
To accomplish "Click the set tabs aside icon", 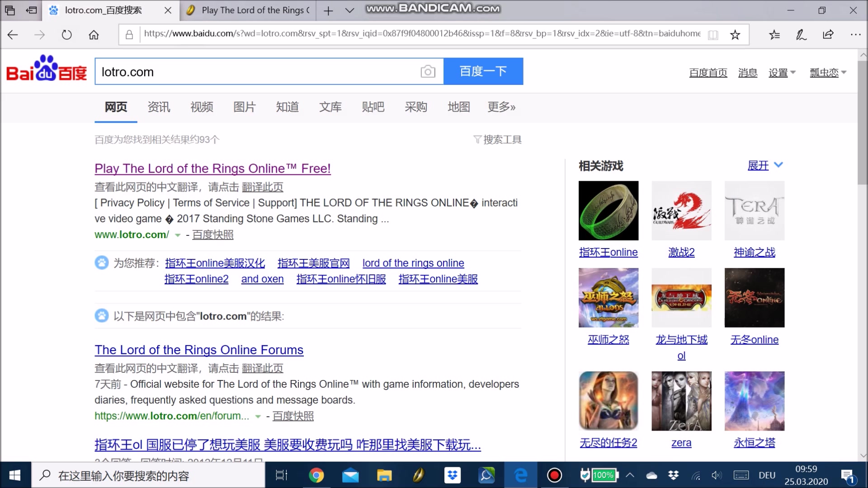I will click(32, 10).
